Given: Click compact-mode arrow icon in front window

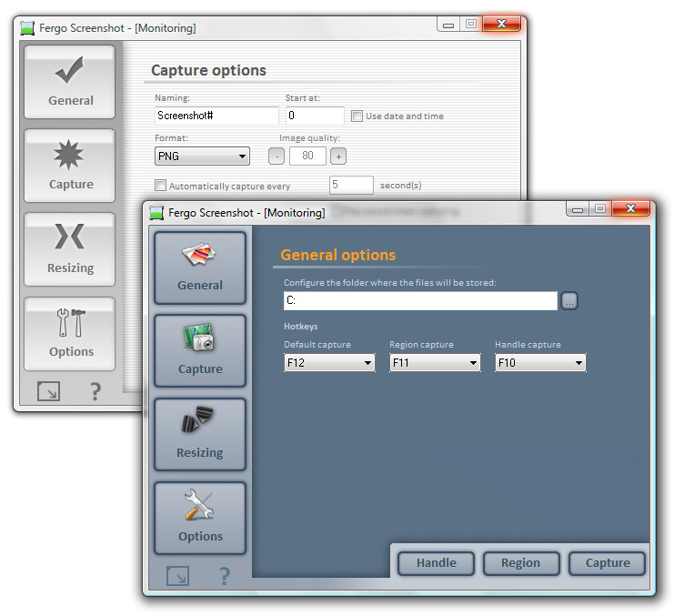Looking at the screenshot, I should pos(177,576).
